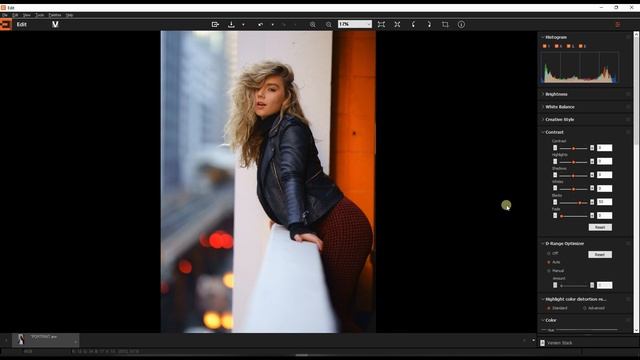The height and width of the screenshot is (360, 640).
Task: Zoom out with the magnifier minus icon
Action: click(329, 24)
